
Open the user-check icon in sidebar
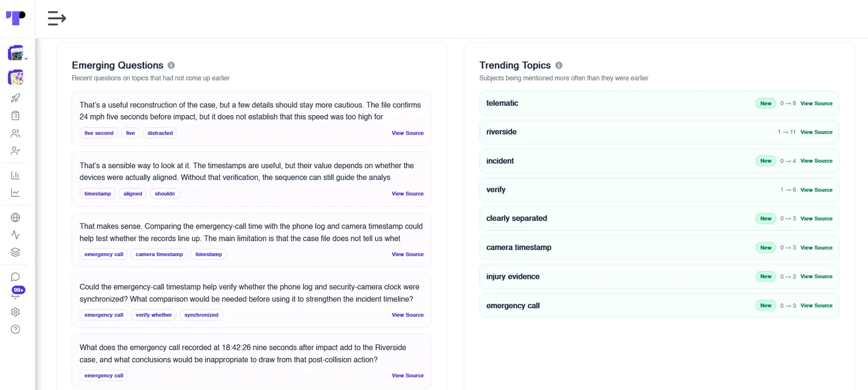15,150
